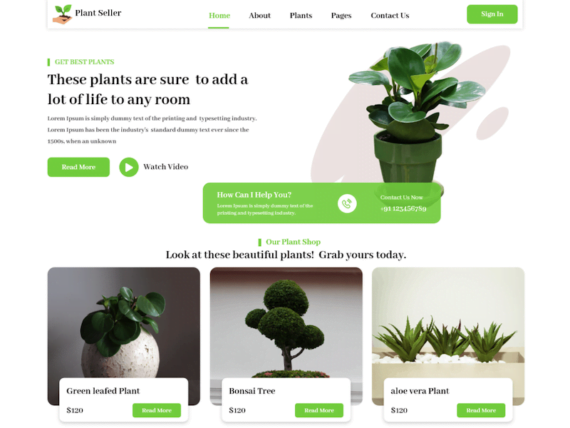Read More about aloe vera Plant
570x428 pixels.
tap(481, 410)
